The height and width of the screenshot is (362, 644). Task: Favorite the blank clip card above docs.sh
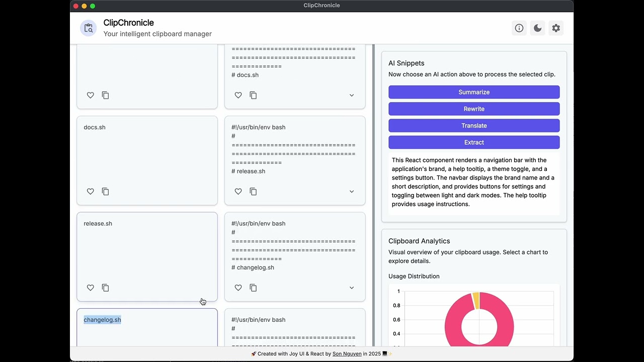tap(91, 95)
